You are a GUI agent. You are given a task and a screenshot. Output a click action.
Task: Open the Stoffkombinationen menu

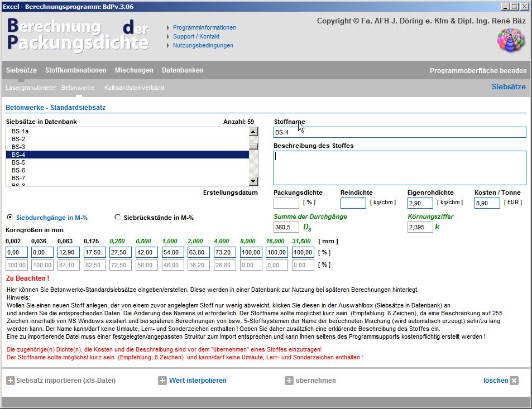pyautogui.click(x=76, y=70)
